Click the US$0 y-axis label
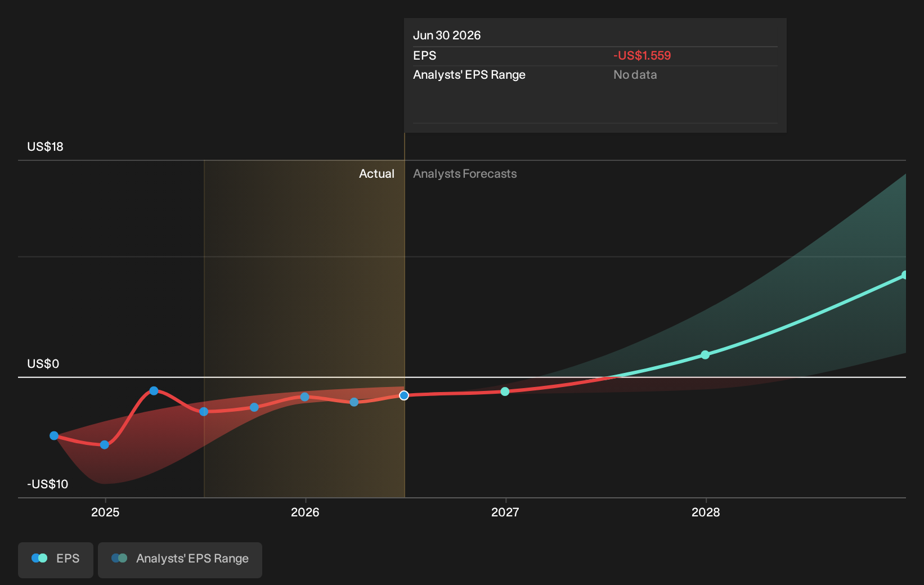The width and height of the screenshot is (924, 585). (43, 364)
